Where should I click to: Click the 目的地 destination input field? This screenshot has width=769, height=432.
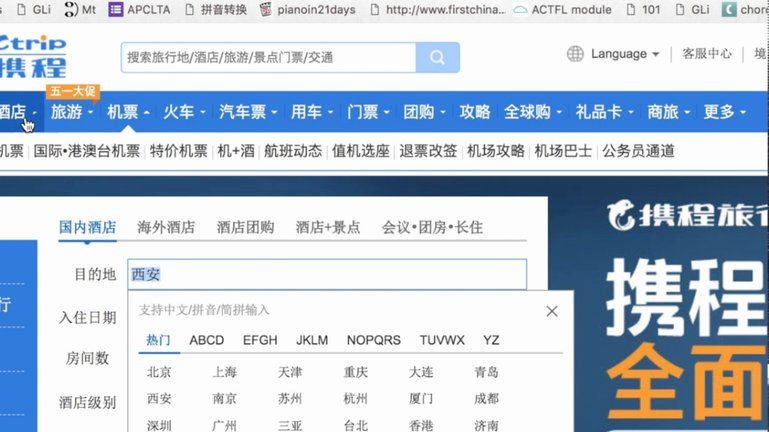point(327,275)
